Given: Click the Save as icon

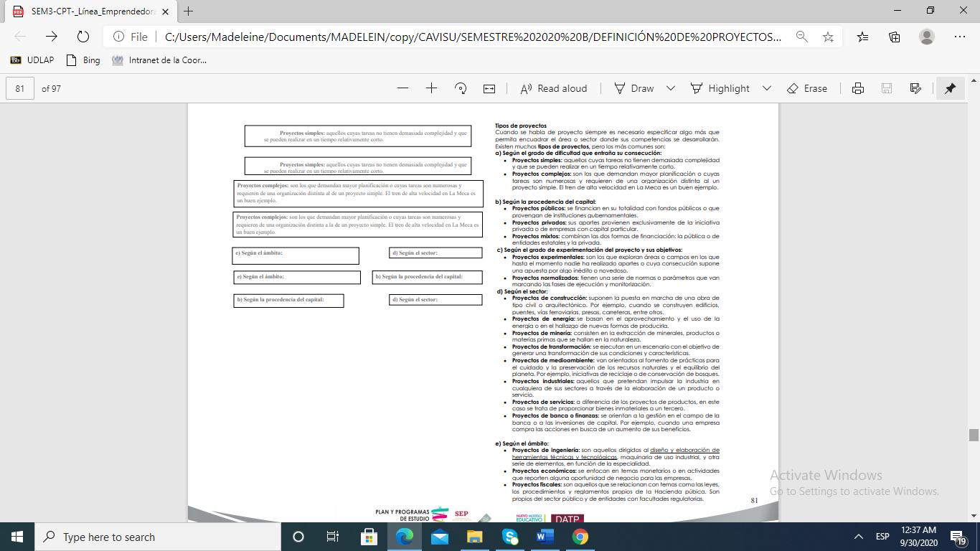Looking at the screenshot, I should 915,88.
